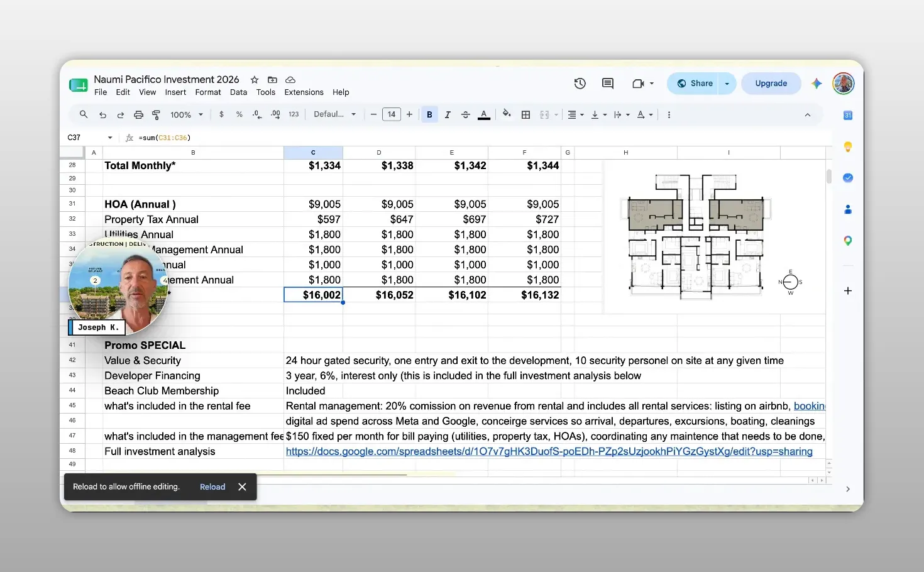Open Google Keep in side panel
This screenshot has height=572, width=924.
click(847, 146)
